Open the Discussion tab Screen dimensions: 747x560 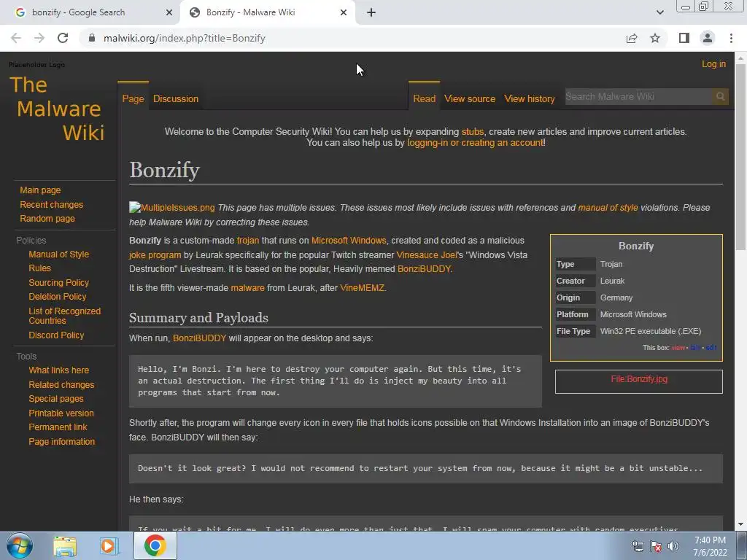click(x=176, y=98)
